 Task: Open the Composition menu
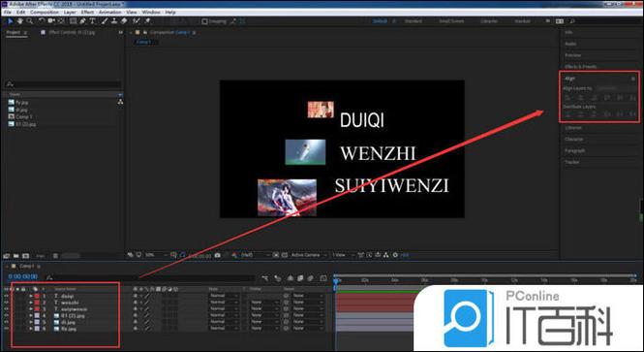[45, 13]
